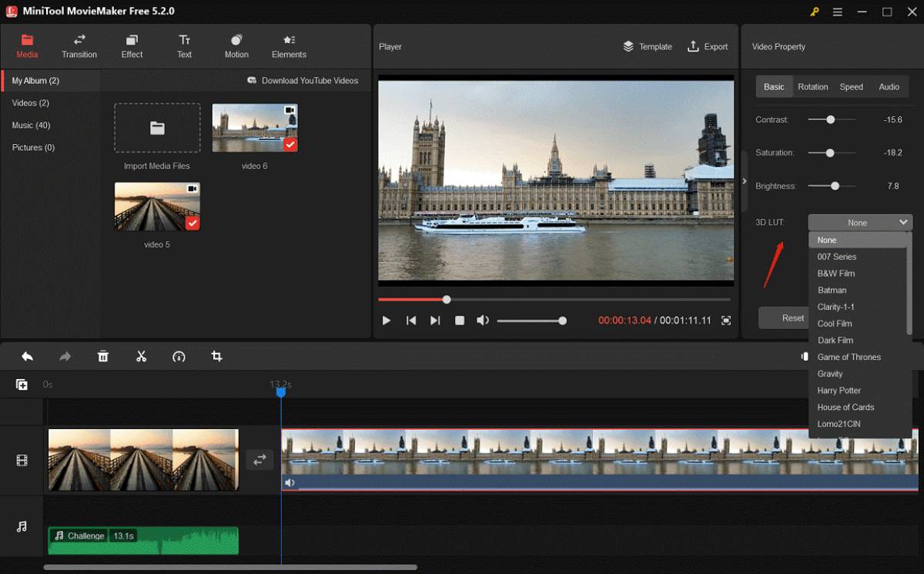Click the Import Media Files folder box
The image size is (924, 574).
point(157,128)
